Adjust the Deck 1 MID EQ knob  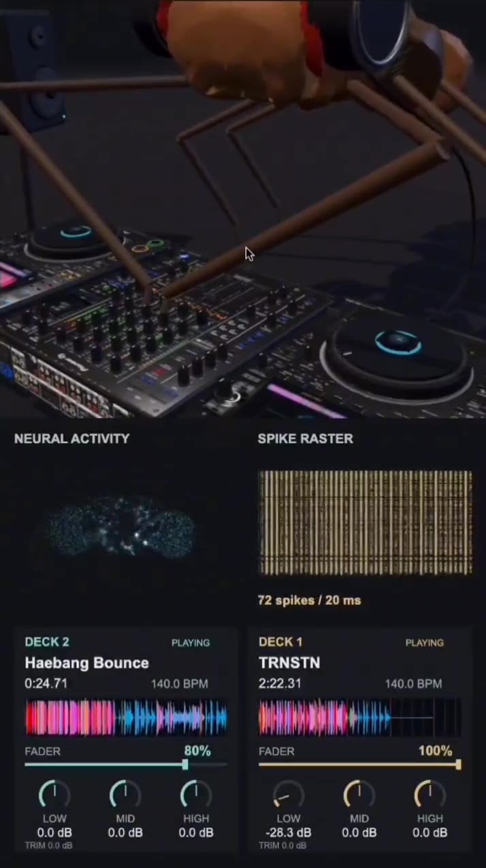pyautogui.click(x=359, y=794)
